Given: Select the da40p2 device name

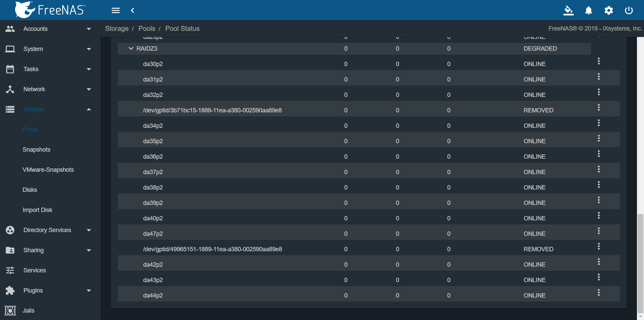Looking at the screenshot, I should point(153,218).
